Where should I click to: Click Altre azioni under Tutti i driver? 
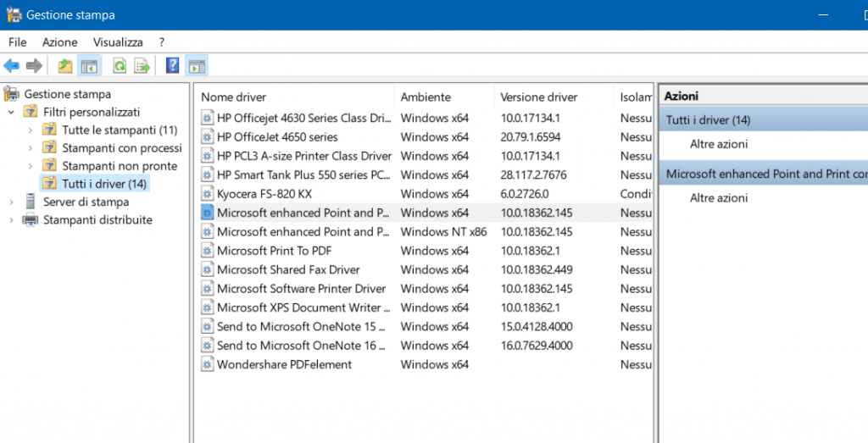[718, 144]
